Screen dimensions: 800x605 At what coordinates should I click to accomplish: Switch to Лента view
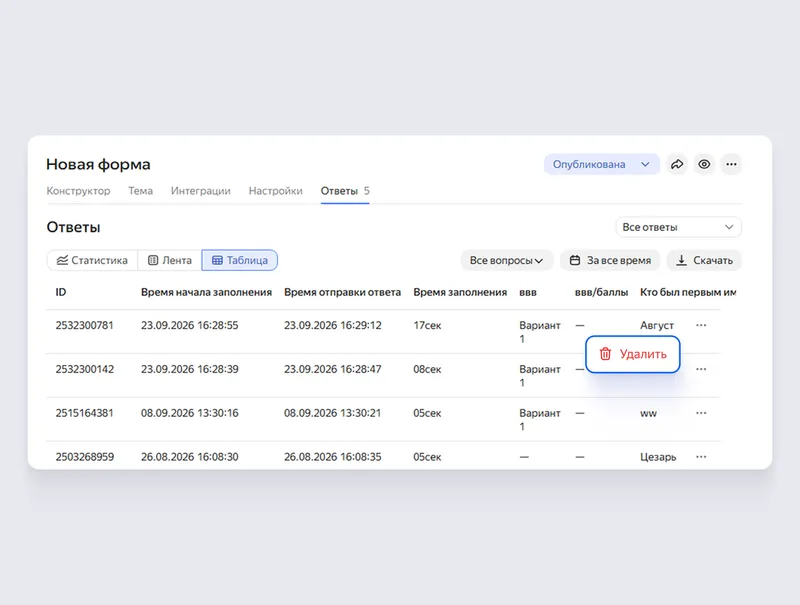pos(170,260)
